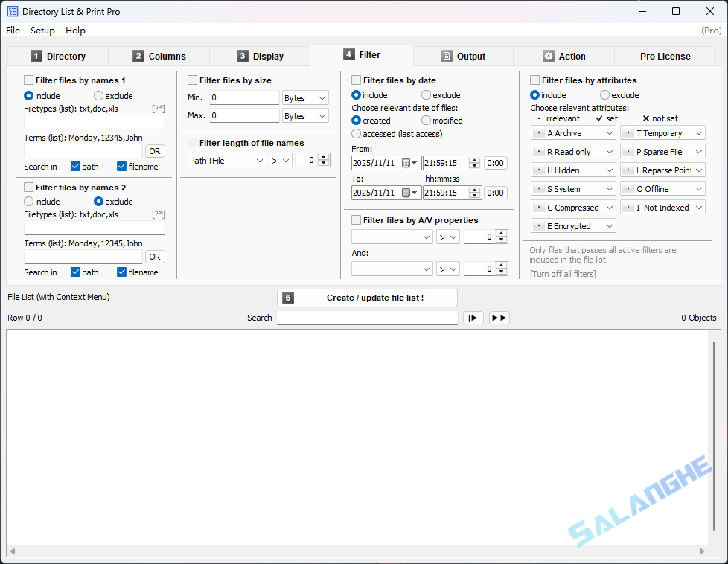Viewport: 728px width, 564px height.
Task: Click the application icon in the title bar
Action: tap(13, 11)
